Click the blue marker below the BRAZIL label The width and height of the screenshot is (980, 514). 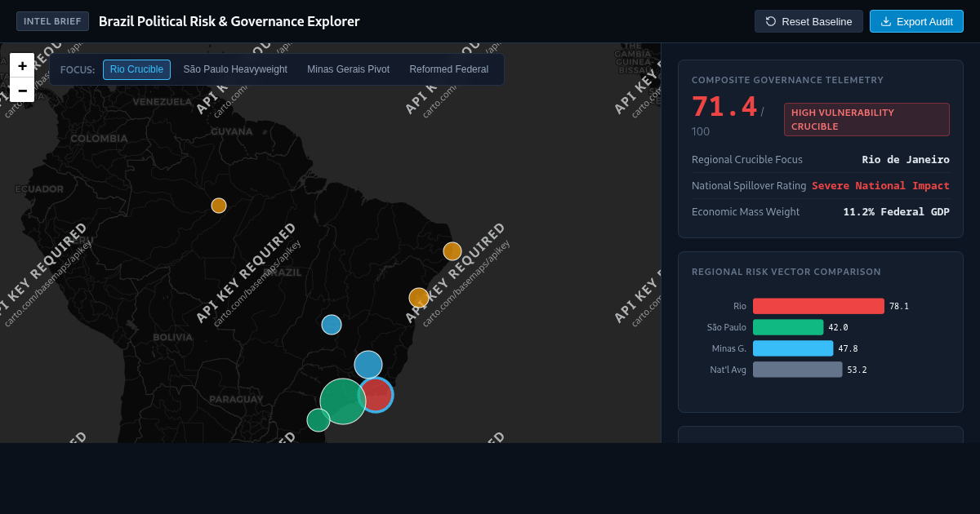(332, 325)
